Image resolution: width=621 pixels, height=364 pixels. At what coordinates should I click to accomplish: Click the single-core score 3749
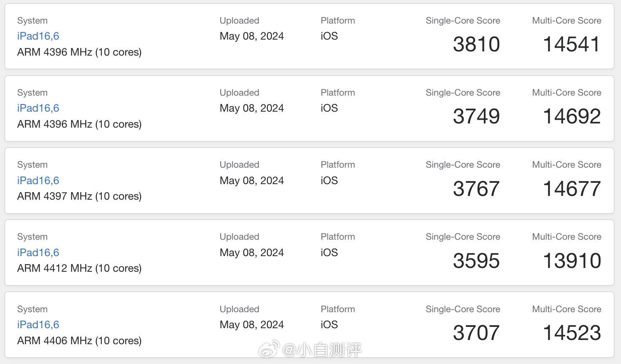point(476,116)
